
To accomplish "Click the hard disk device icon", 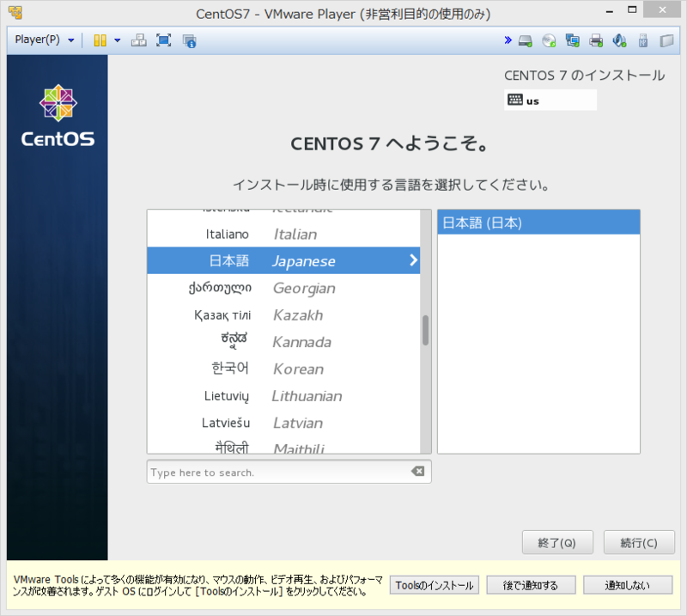I will (x=526, y=40).
